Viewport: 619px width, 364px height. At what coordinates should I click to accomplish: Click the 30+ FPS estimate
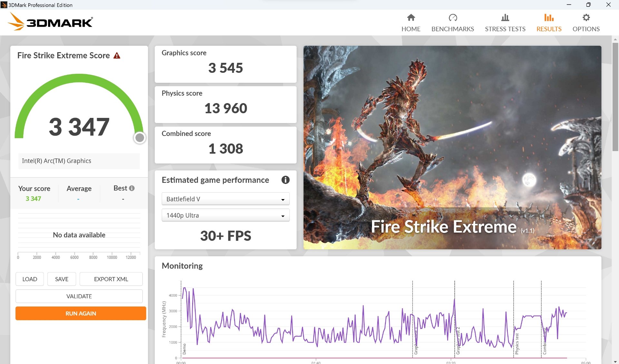tap(225, 236)
